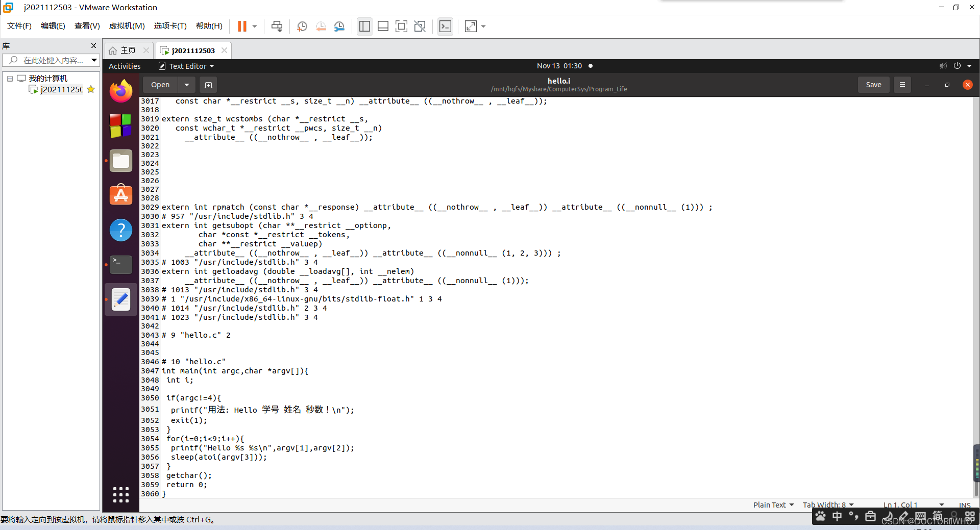
Task: Click the Text Editor dock icon
Action: coord(121,299)
